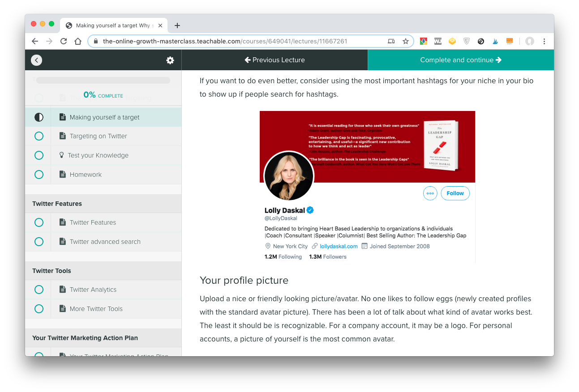Viewport: 579px width, 392px height.
Task: Open lollydaskal.com link
Action: coord(339,246)
